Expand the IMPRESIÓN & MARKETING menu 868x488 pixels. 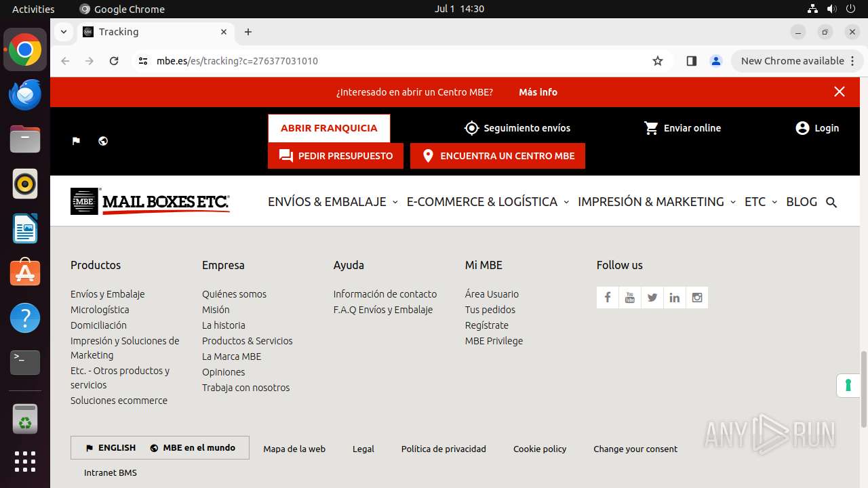coord(656,202)
